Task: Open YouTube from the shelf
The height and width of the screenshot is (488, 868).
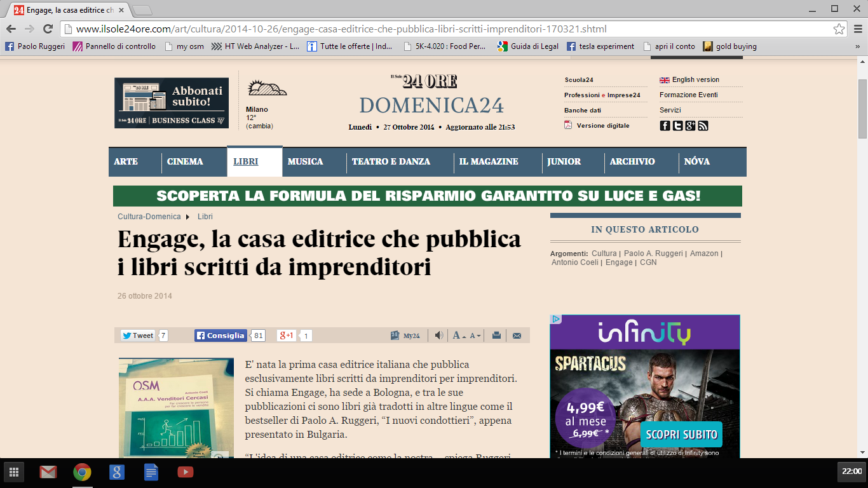Action: coord(185,472)
